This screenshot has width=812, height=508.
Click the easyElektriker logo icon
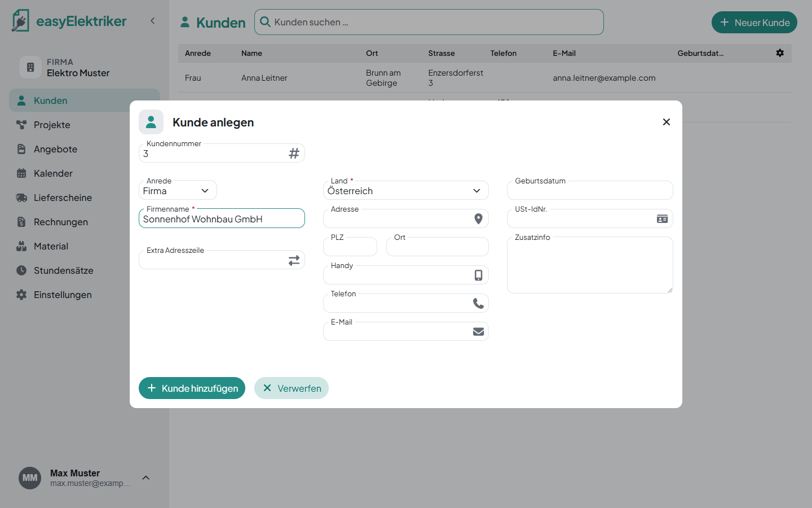pyautogui.click(x=20, y=21)
